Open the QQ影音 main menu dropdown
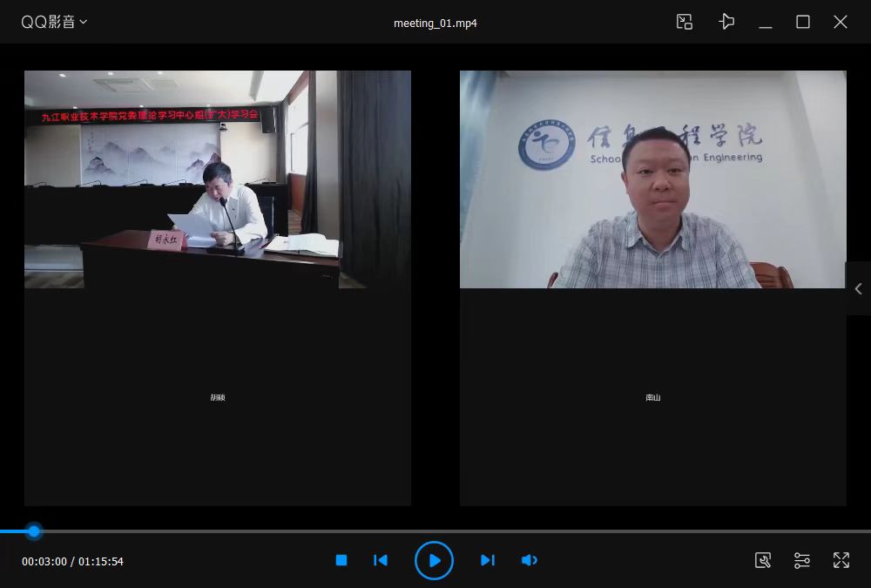 54,23
